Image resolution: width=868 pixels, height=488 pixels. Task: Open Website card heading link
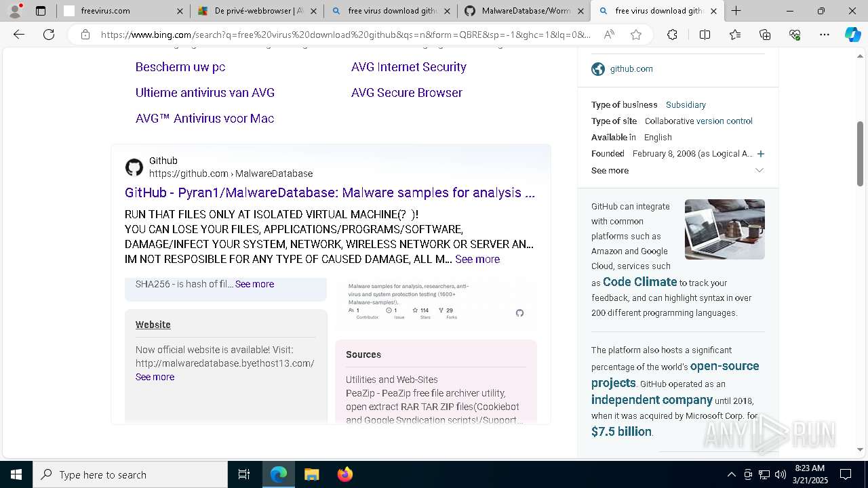coord(153,325)
